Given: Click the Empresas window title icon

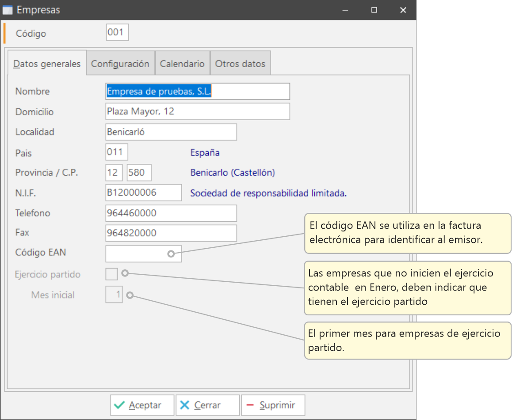Looking at the screenshot, I should point(8,10).
